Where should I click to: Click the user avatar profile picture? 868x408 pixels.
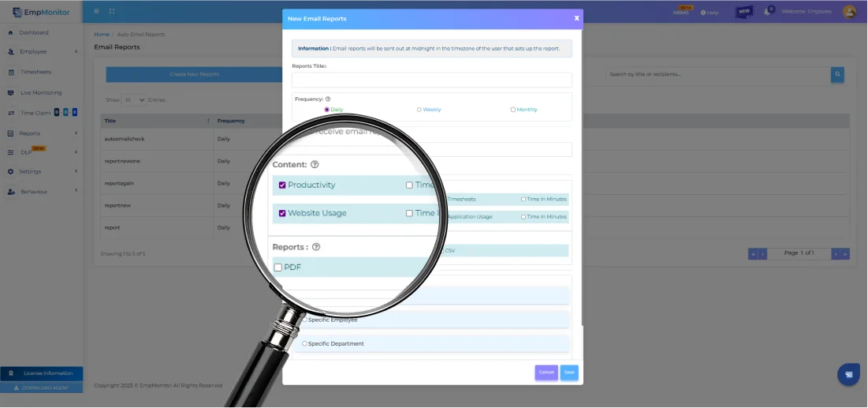pos(849,12)
